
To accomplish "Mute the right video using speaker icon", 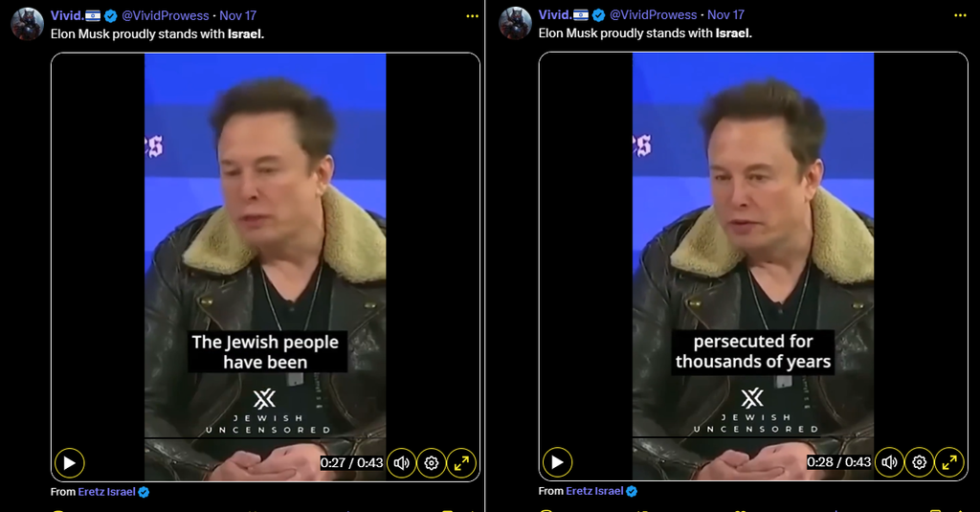I will click(x=889, y=462).
